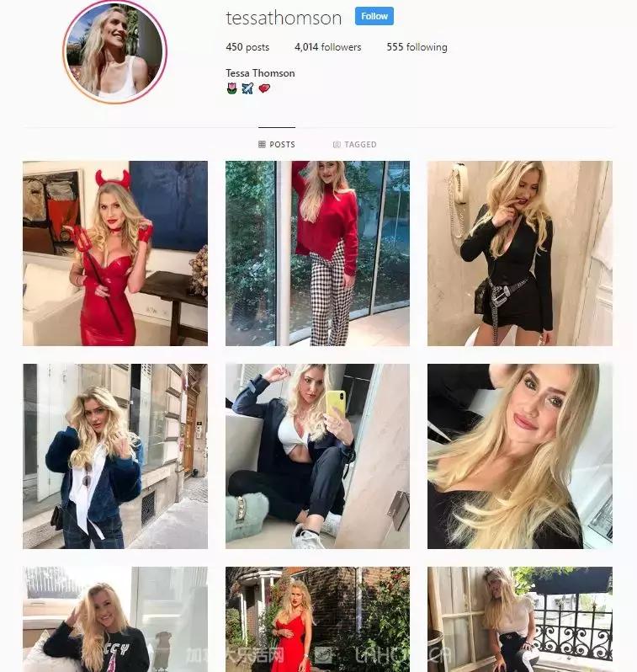Select the tag icon beside TAGGED
This screenshot has height=672, width=637.
tap(337, 145)
